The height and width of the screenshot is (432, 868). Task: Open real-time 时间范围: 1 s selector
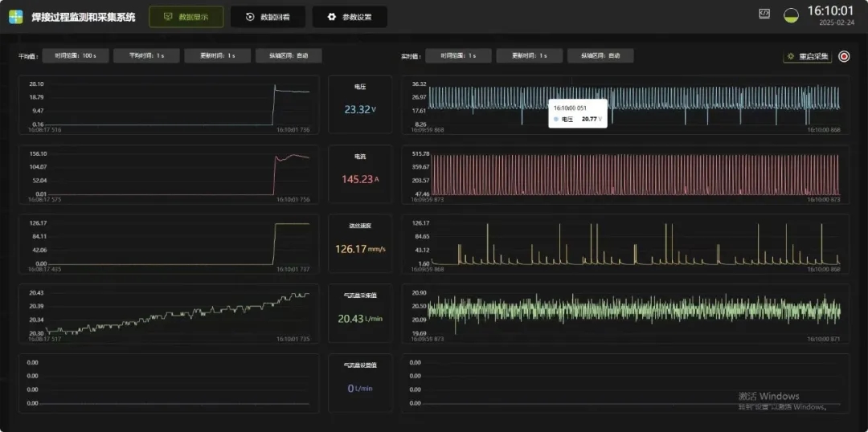[x=458, y=55]
